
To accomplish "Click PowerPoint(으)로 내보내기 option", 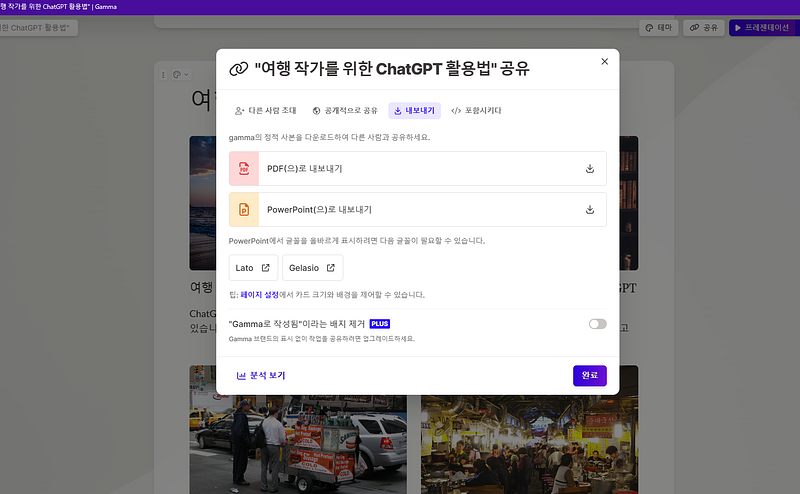I will pyautogui.click(x=417, y=209).
